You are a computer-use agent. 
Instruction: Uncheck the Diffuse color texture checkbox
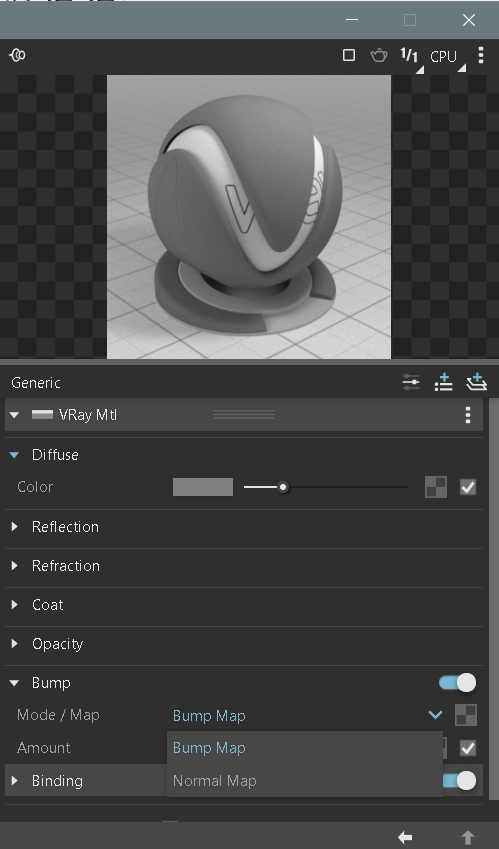(468, 487)
